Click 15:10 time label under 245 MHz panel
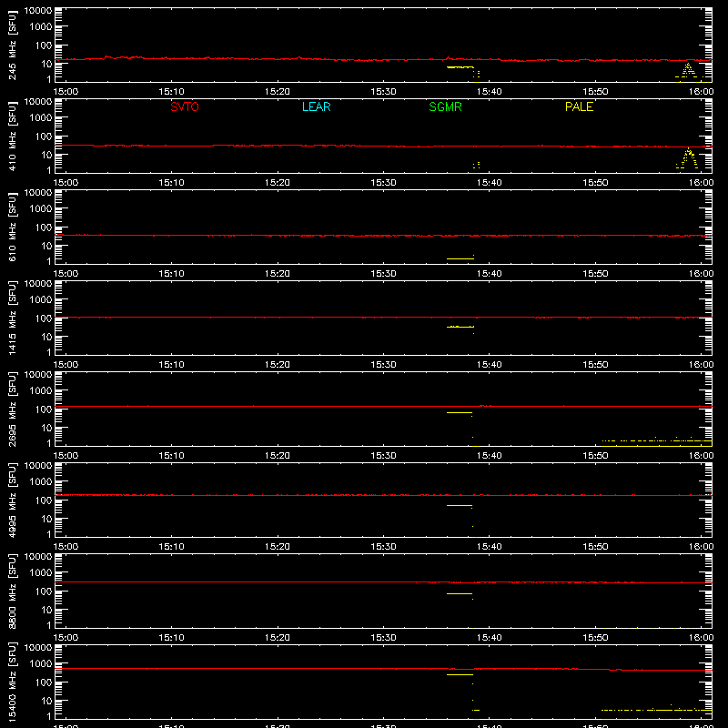This screenshot has height=728, width=728. (172, 92)
